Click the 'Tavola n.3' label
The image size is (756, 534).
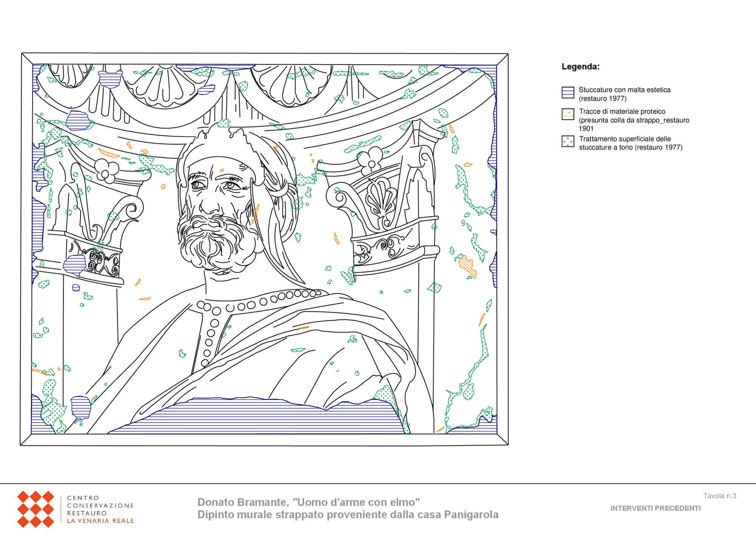(720, 496)
